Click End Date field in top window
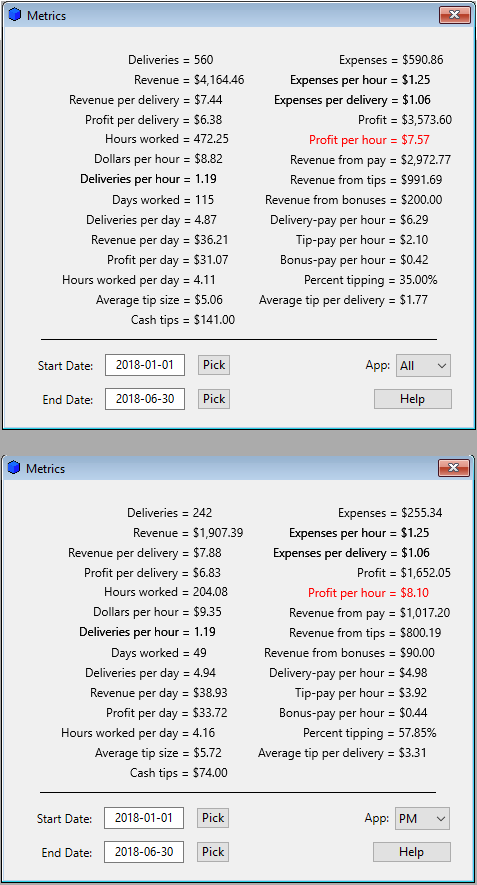 145,400
